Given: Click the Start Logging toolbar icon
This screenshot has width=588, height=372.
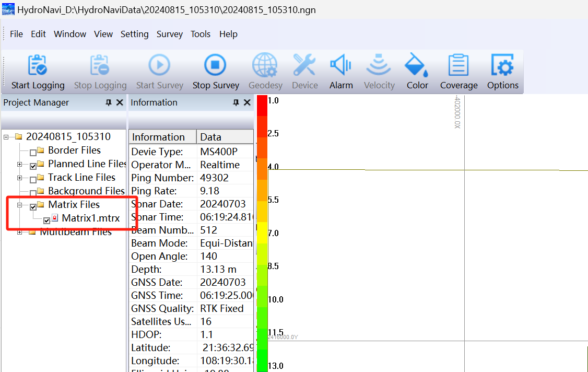Looking at the screenshot, I should pyautogui.click(x=38, y=66).
